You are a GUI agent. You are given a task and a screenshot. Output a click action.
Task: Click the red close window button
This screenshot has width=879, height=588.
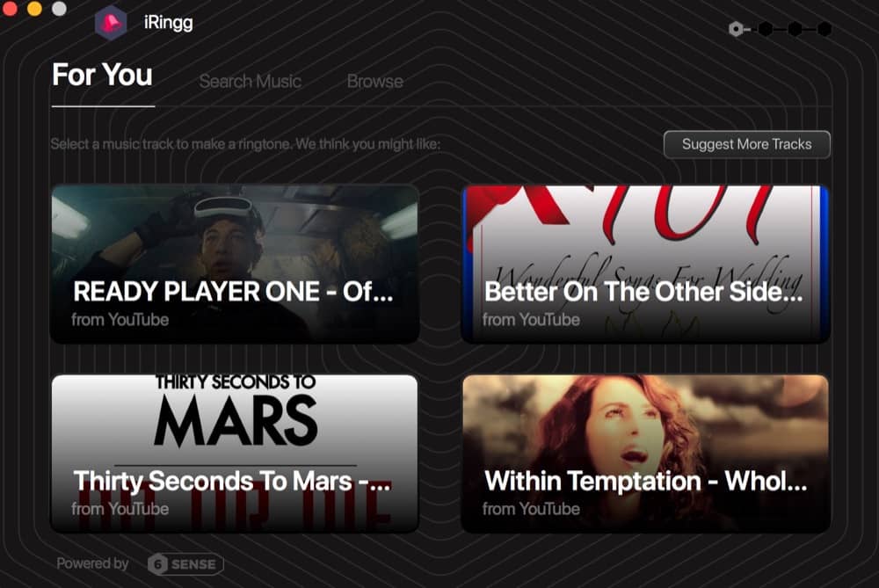(x=10, y=9)
